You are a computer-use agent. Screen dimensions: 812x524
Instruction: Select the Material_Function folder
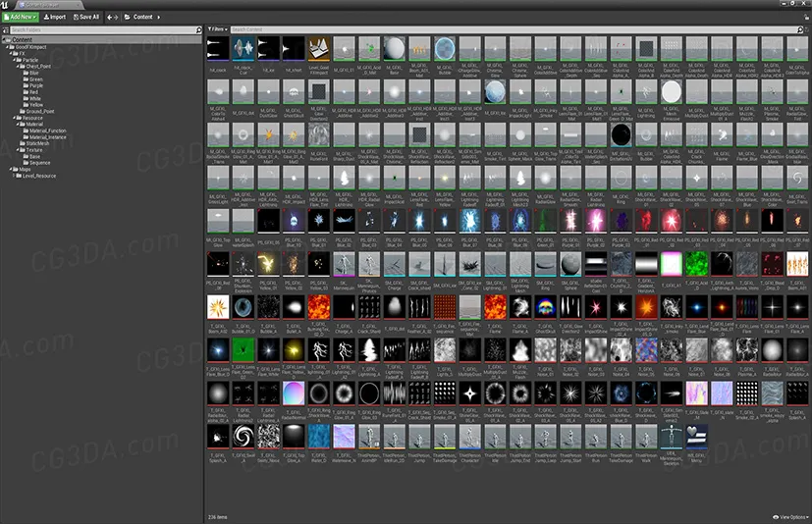(44, 131)
